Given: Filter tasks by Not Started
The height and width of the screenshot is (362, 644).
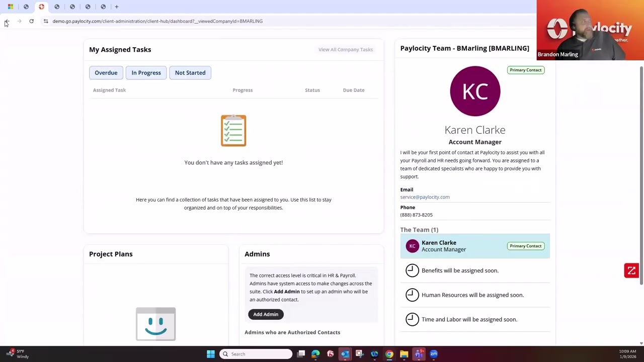Looking at the screenshot, I should point(190,73).
